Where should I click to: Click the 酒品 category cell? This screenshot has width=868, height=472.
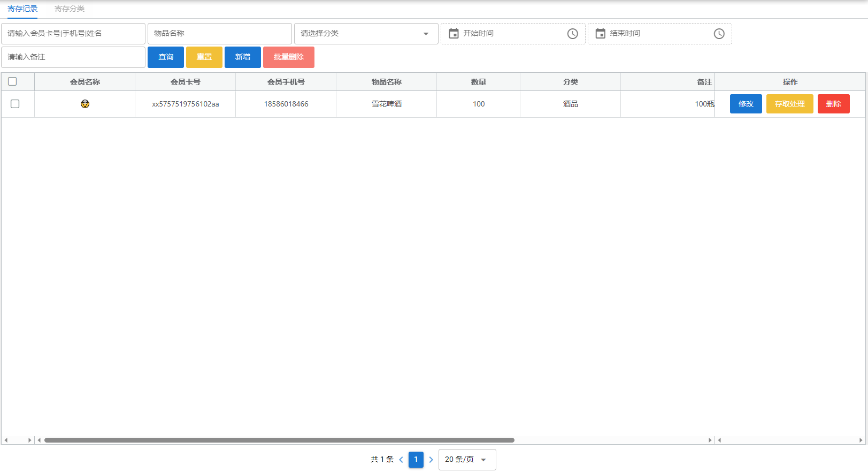571,104
